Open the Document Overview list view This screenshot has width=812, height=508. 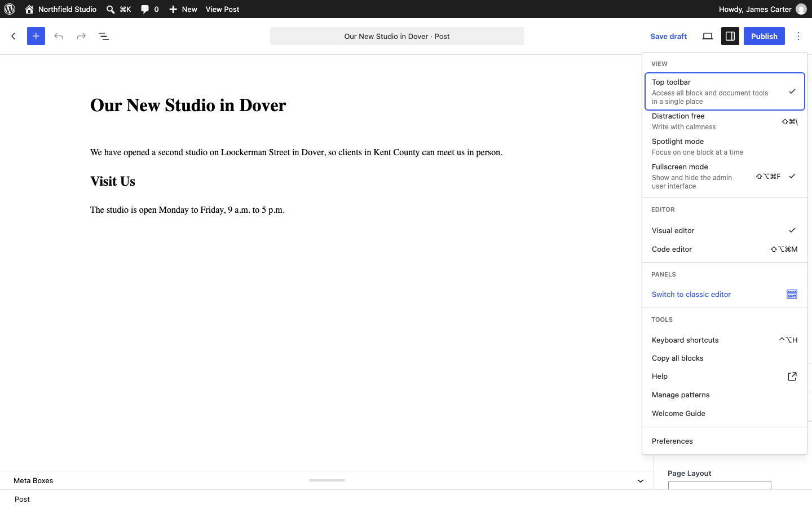click(104, 36)
